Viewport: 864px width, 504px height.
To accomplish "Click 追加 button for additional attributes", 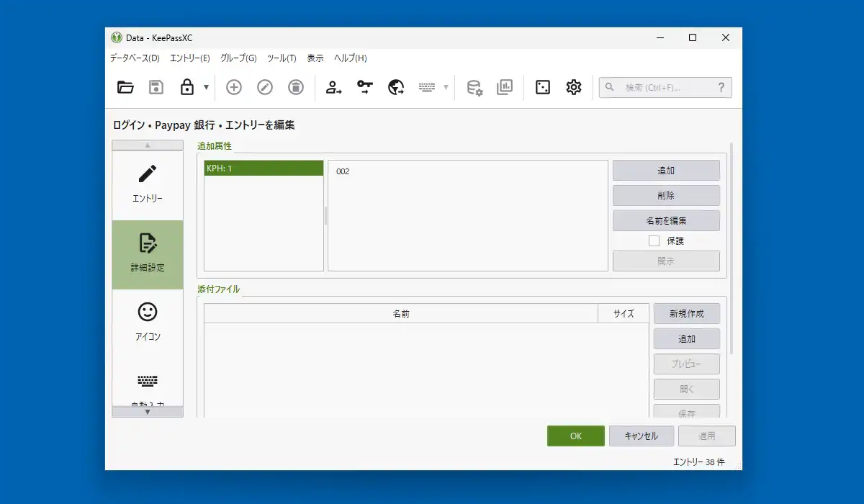I will click(666, 171).
